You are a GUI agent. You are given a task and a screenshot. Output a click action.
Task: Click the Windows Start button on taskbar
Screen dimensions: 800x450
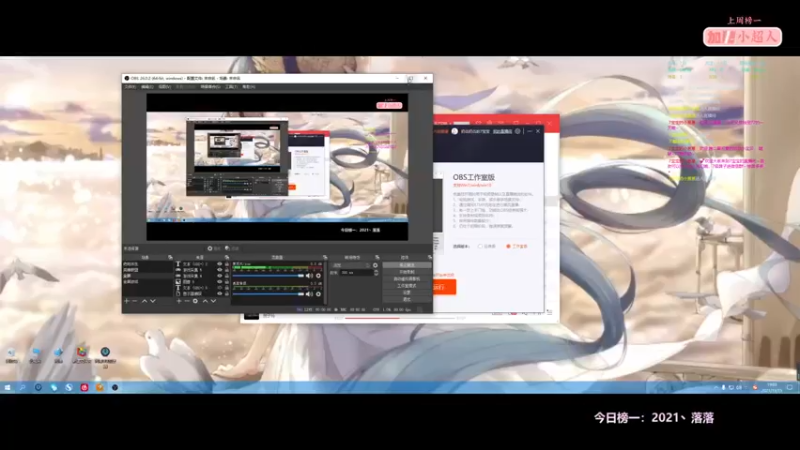7,387
